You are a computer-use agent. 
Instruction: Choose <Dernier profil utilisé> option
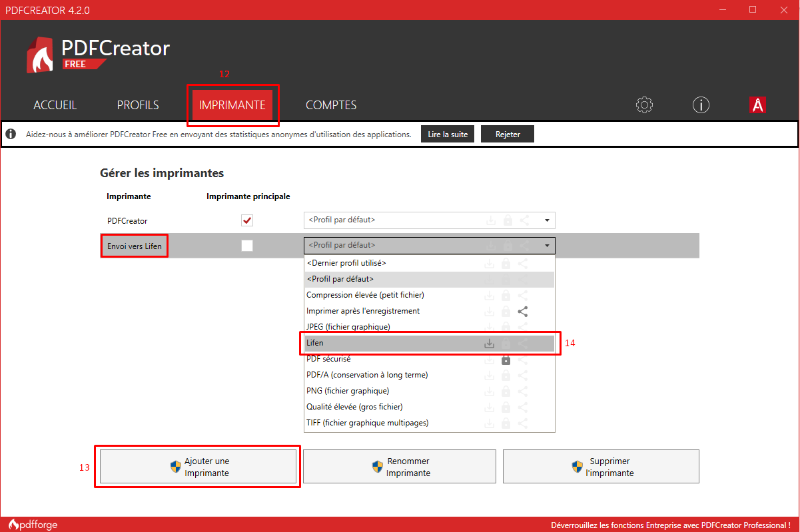(430, 263)
